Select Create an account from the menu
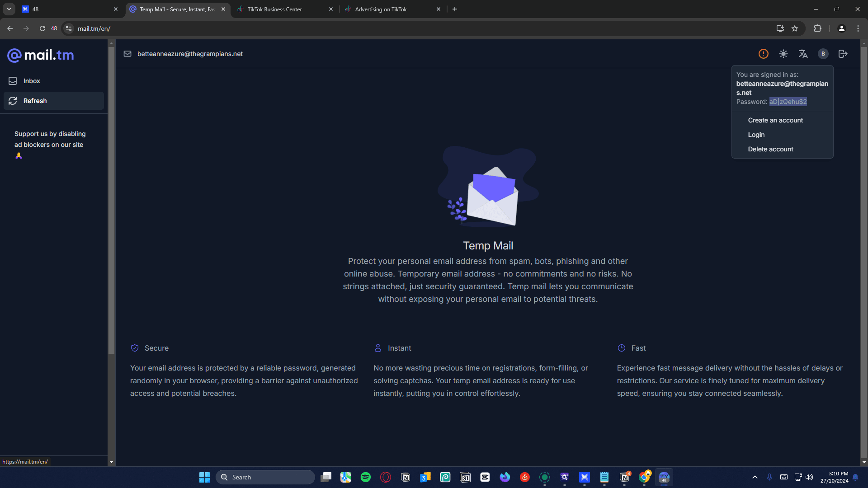This screenshot has width=868, height=488. point(775,120)
